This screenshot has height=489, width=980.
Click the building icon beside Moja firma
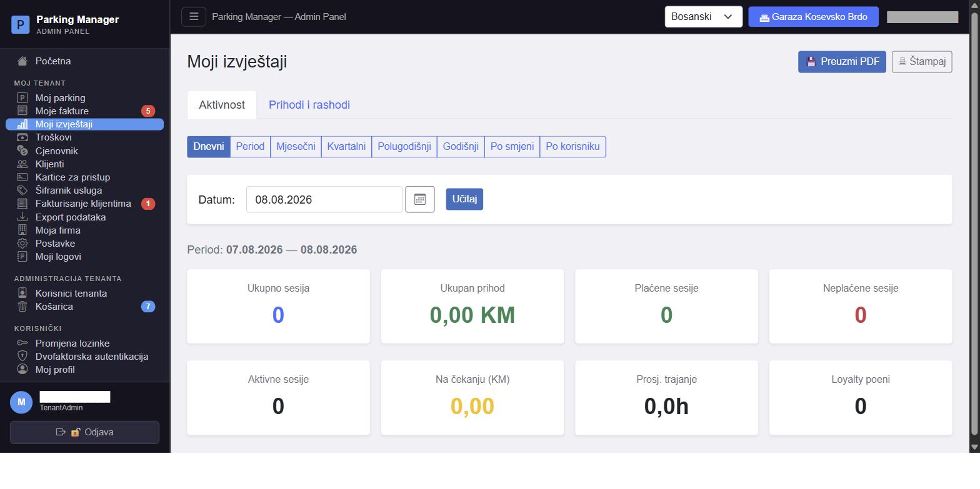pyautogui.click(x=22, y=230)
